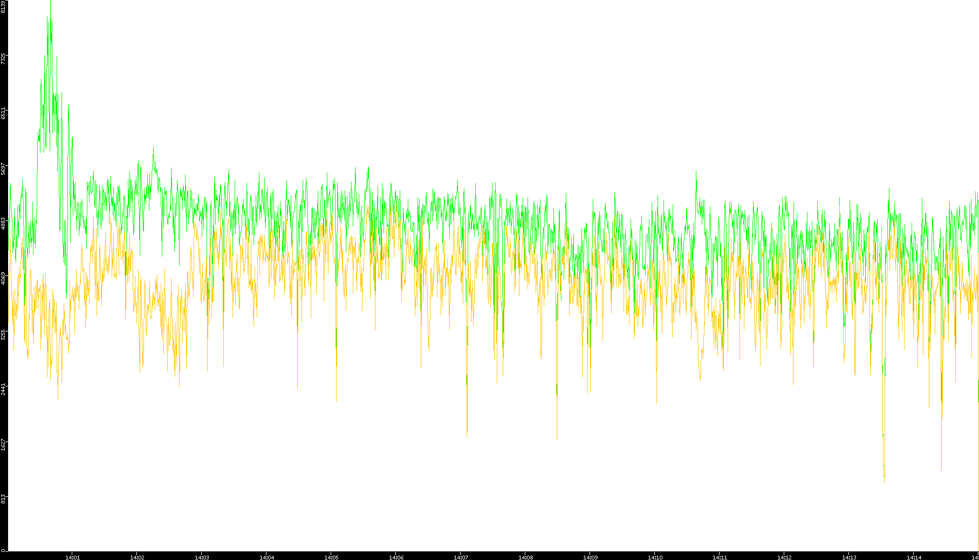Choose the 14:14 time axis label
The width and height of the screenshot is (979, 560).
[x=914, y=557]
